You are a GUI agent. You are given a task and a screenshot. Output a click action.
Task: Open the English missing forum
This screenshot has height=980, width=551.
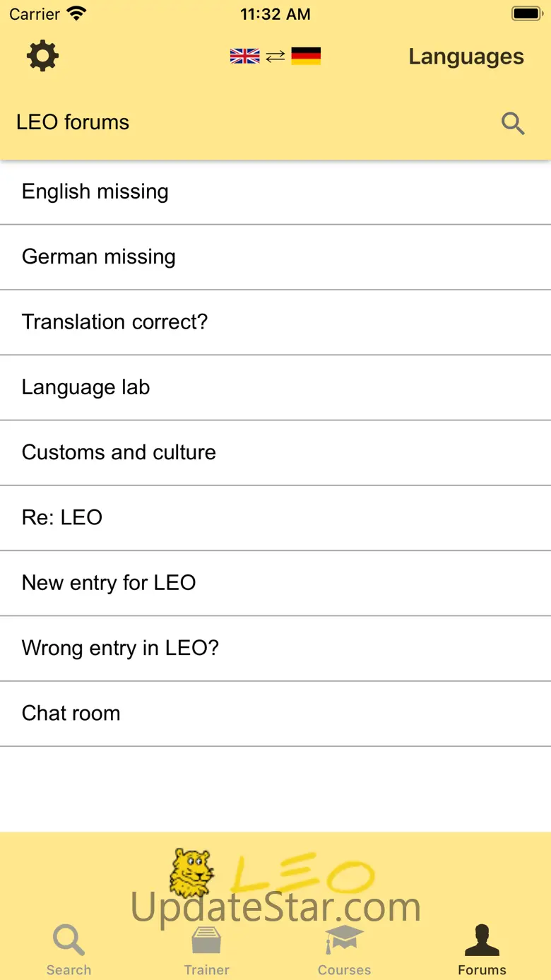[275, 191]
